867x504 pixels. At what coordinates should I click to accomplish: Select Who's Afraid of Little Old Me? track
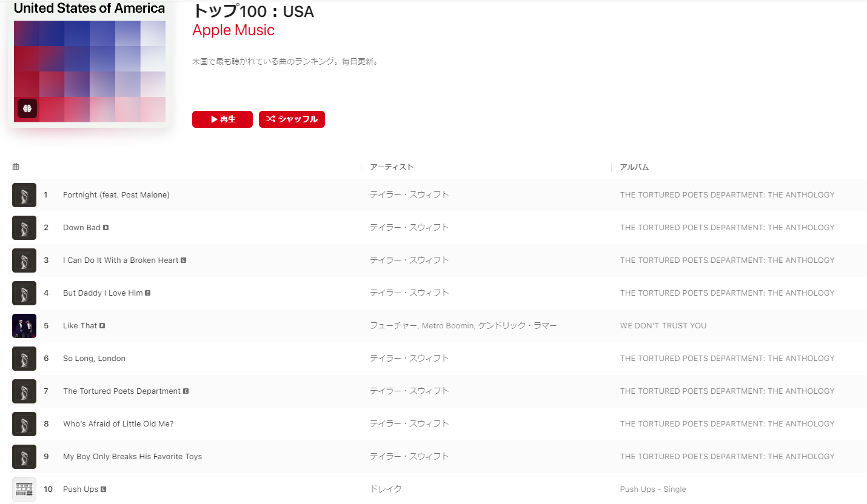pos(118,424)
